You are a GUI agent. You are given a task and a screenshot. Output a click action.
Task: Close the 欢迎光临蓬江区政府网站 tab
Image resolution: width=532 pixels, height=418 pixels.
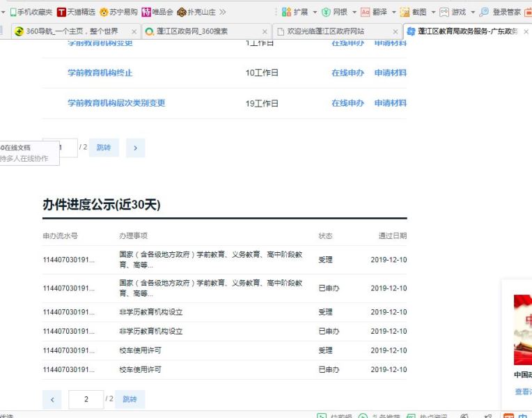396,31
